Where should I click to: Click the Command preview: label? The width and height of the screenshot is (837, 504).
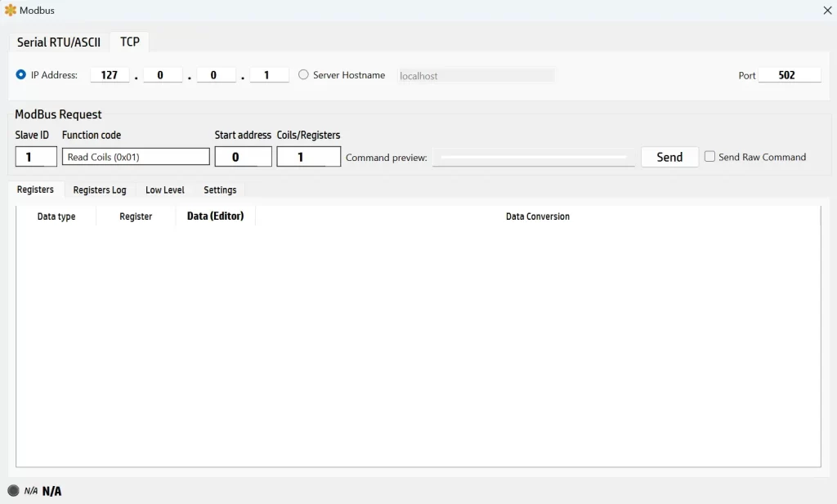387,158
